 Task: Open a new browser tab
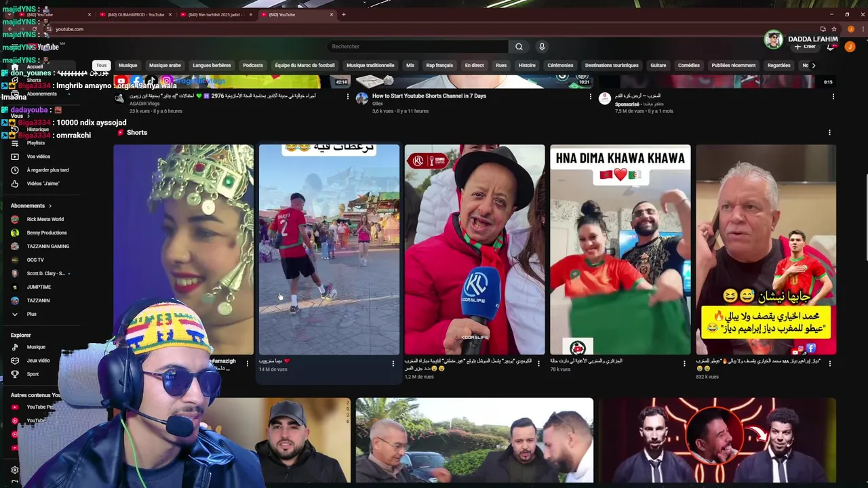pos(343,14)
